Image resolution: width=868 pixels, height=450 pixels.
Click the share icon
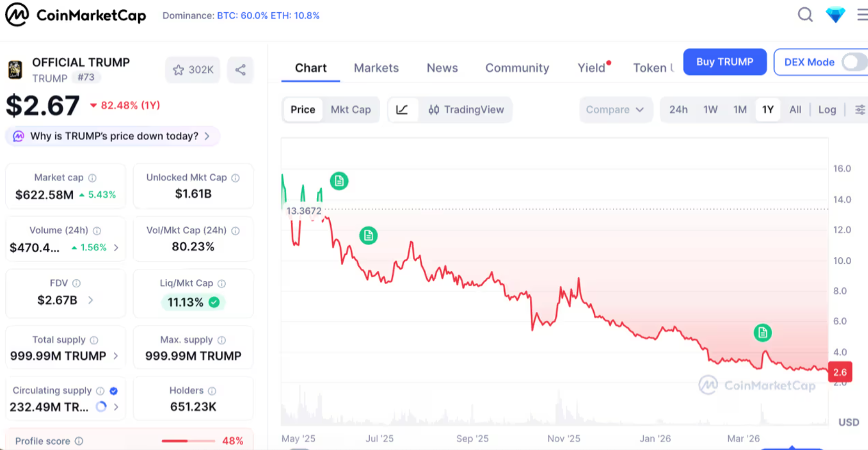tap(240, 70)
